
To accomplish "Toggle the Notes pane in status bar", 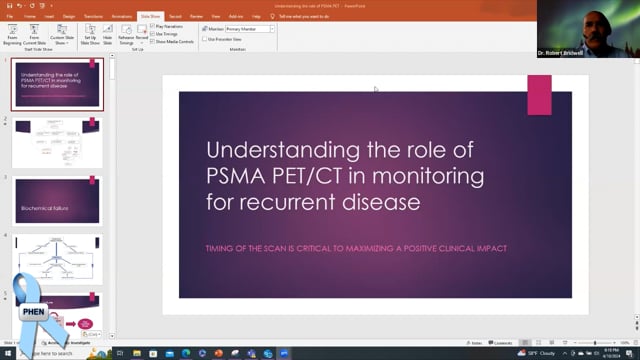I will pyautogui.click(x=474, y=343).
